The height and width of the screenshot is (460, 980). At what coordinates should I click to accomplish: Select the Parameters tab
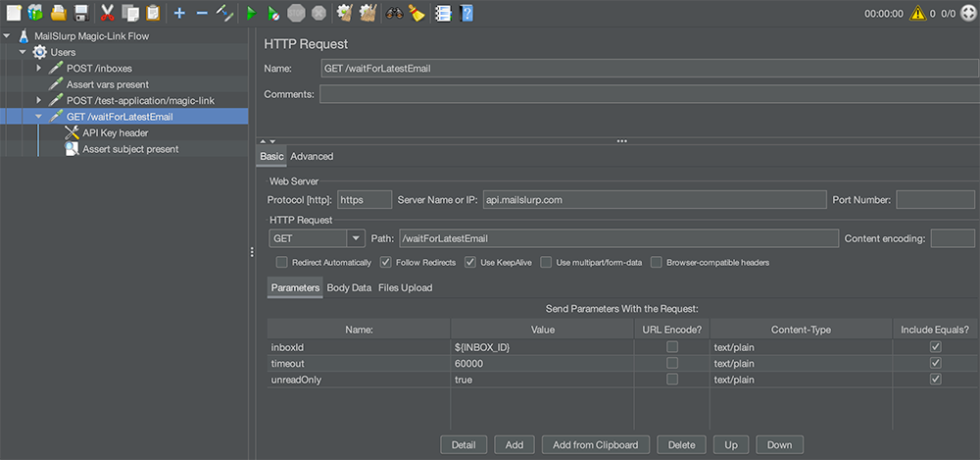click(x=295, y=288)
